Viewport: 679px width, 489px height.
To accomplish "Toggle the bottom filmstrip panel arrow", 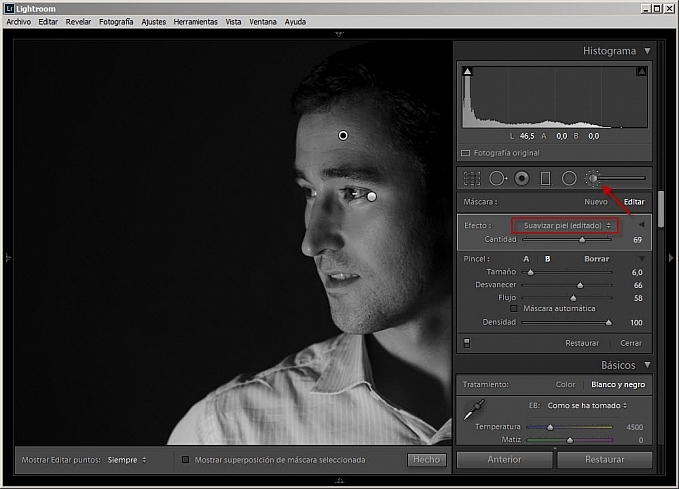I will coord(340,480).
